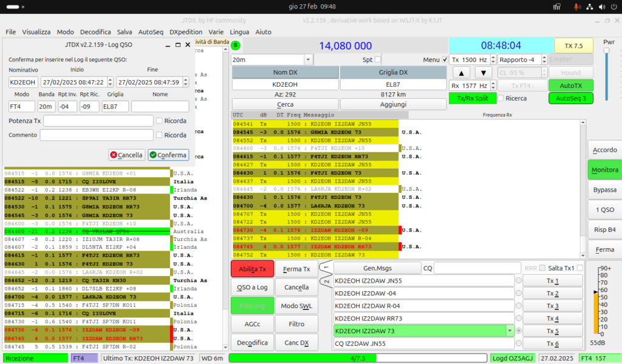Click the network icon in top bar
Viewport: 622px width, 364px height.
589,7
